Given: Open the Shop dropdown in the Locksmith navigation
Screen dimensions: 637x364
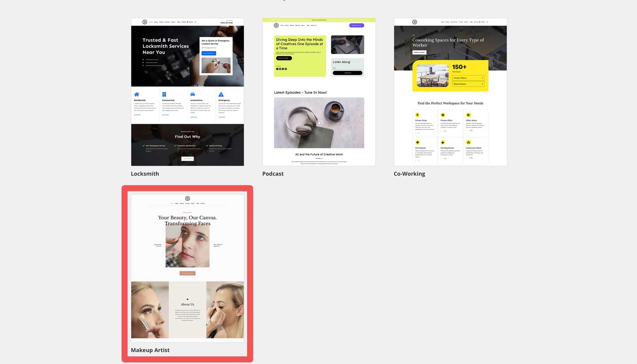Looking at the screenshot, I should [173, 22].
